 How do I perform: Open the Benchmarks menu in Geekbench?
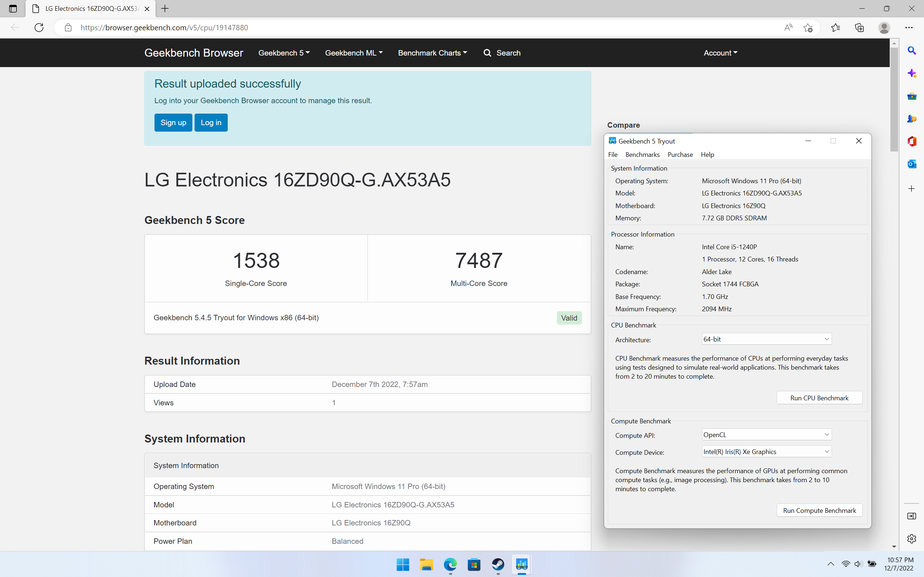(642, 155)
